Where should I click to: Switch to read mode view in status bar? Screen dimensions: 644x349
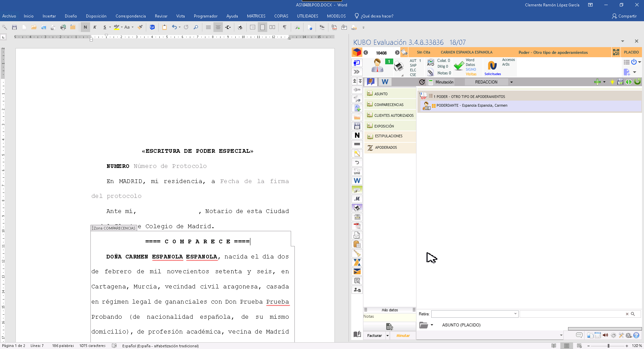point(554,346)
